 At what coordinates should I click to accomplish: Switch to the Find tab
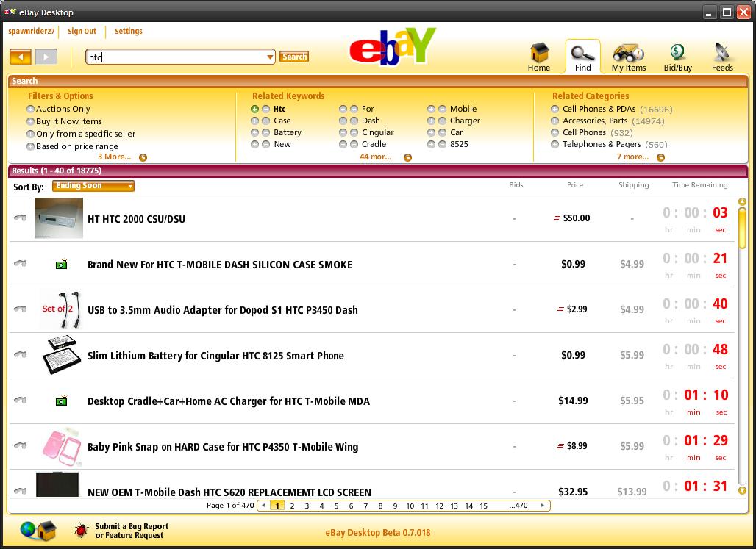[582, 57]
